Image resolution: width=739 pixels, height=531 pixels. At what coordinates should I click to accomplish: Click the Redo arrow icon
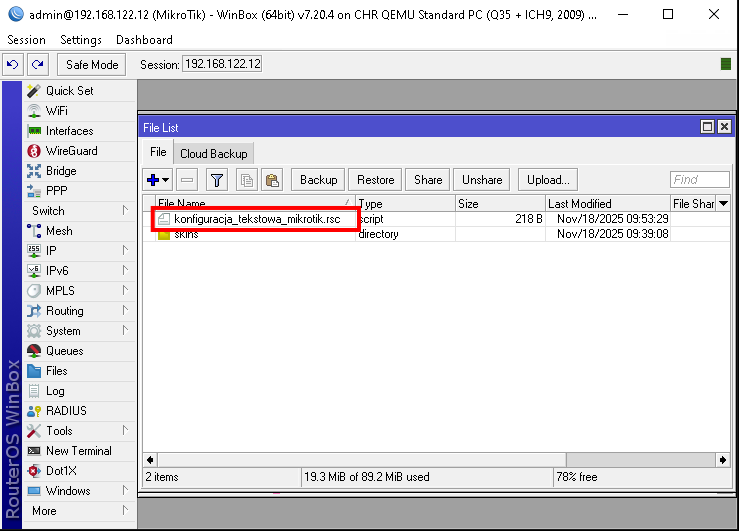tap(38, 65)
